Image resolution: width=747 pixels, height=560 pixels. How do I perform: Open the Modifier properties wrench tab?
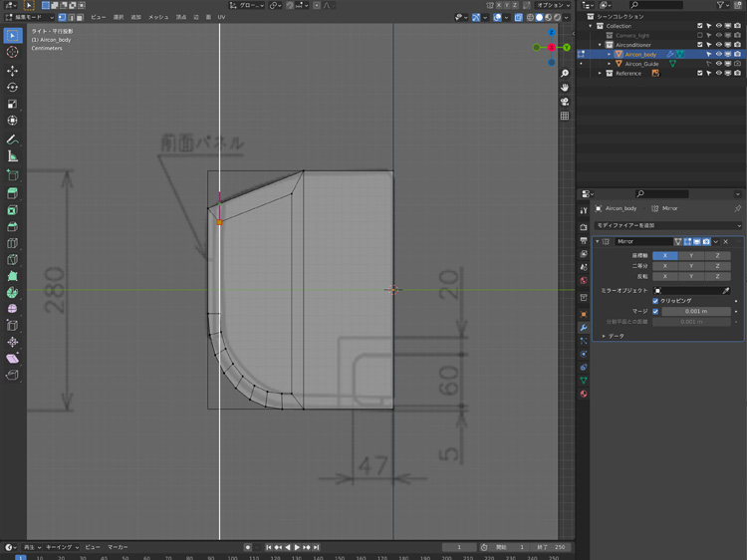(584, 328)
